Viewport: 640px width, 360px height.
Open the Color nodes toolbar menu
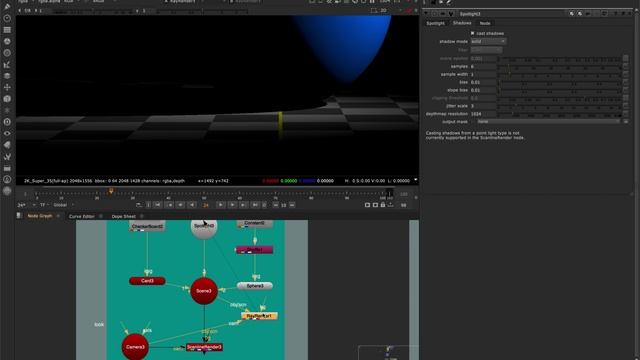(x=7, y=41)
